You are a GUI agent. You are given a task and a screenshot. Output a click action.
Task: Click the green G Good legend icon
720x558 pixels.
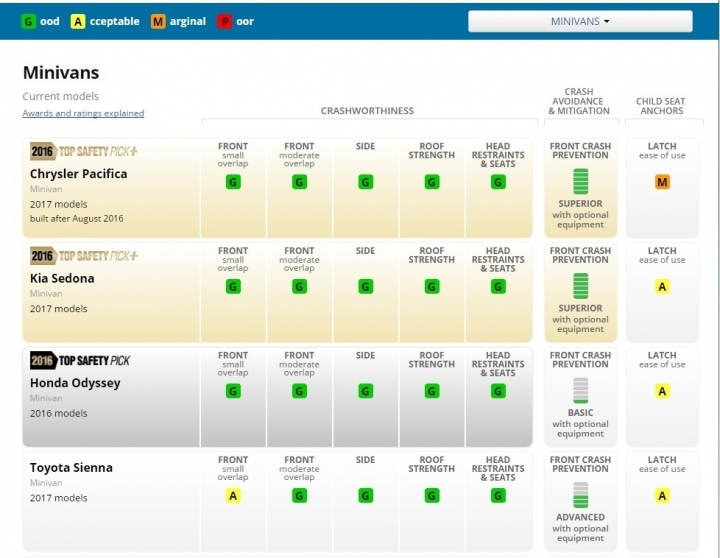28,21
